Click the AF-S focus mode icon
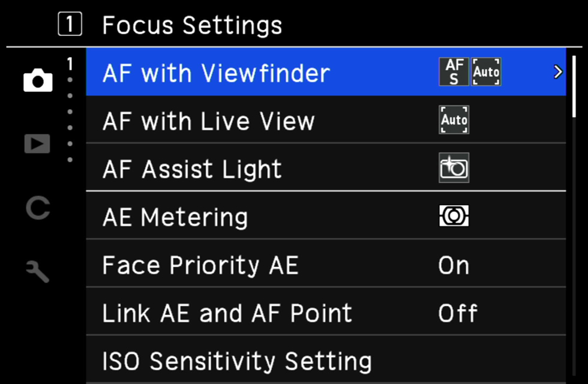Screen dimensions: 588x384 (x=454, y=71)
